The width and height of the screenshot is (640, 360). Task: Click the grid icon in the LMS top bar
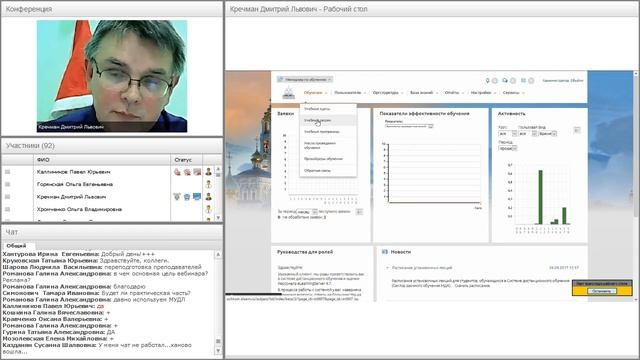pos(523,81)
